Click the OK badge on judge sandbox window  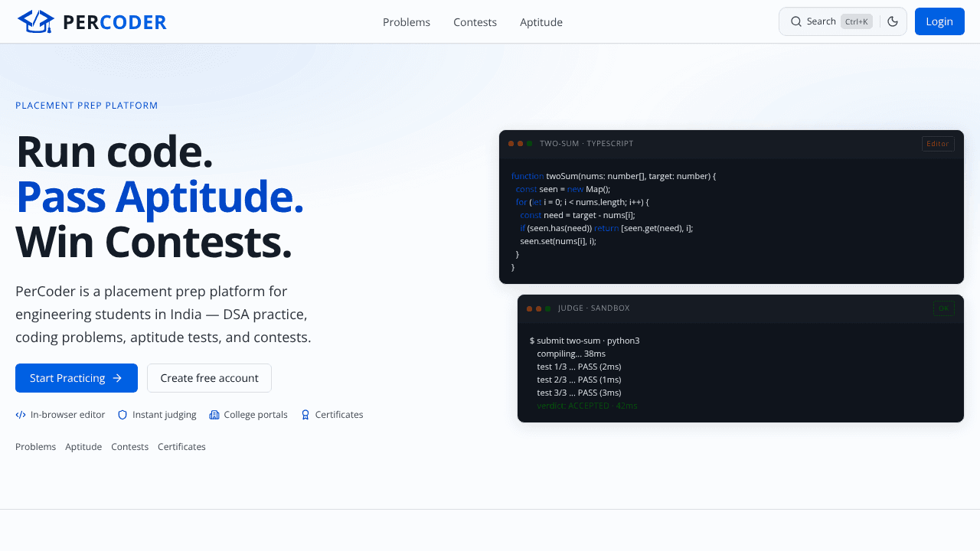pos(944,308)
